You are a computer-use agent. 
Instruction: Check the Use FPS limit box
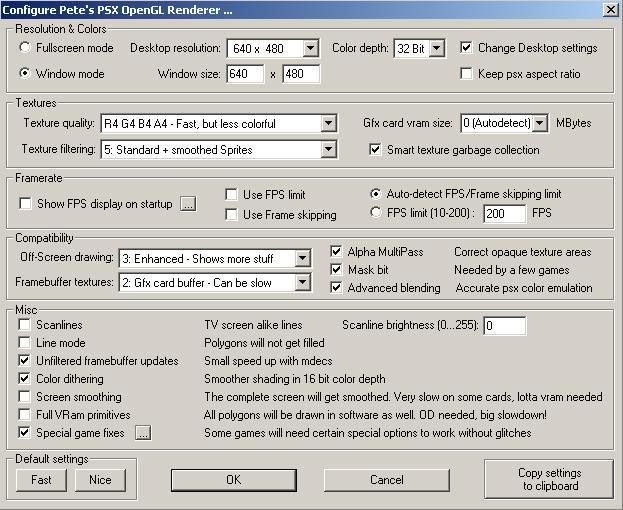[x=231, y=194]
